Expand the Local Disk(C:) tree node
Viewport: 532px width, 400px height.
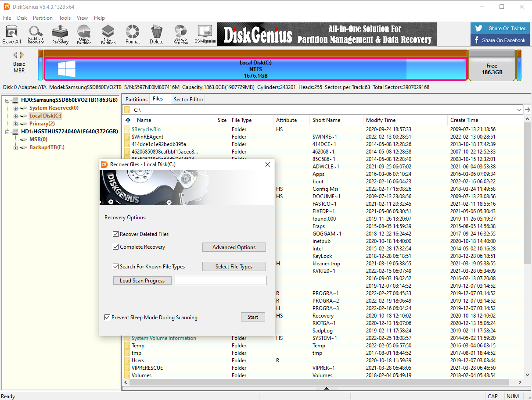pos(16,116)
